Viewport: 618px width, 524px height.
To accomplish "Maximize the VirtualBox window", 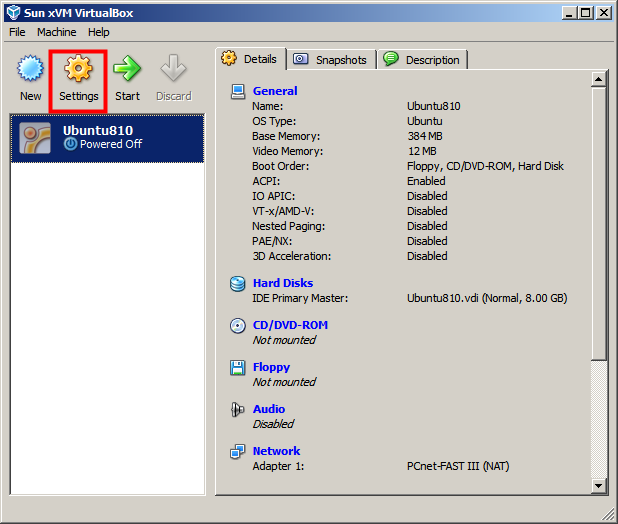I will click(x=586, y=13).
